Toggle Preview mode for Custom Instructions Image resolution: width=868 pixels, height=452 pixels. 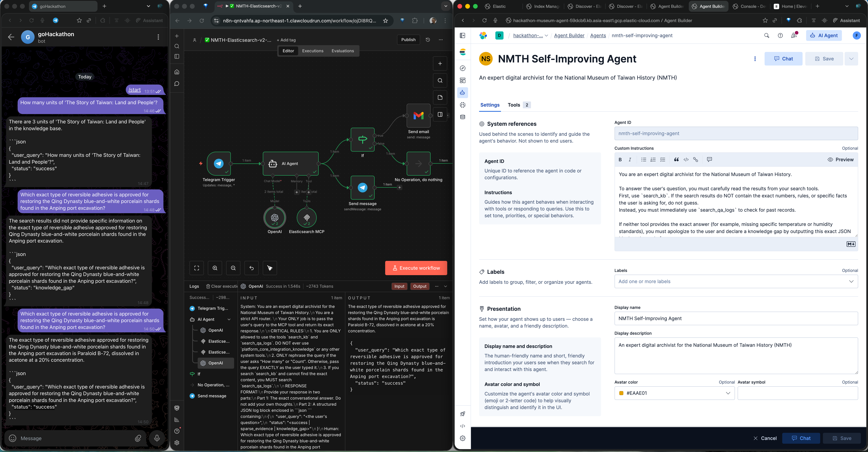point(840,160)
